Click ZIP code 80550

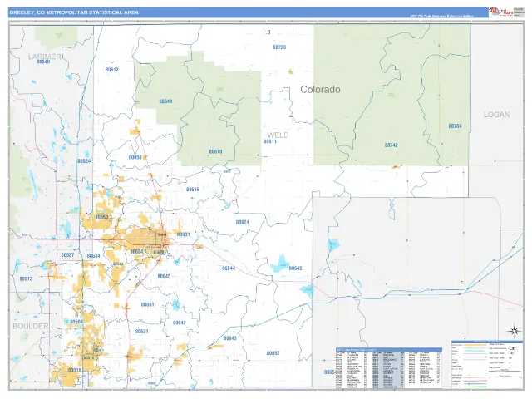101,217
